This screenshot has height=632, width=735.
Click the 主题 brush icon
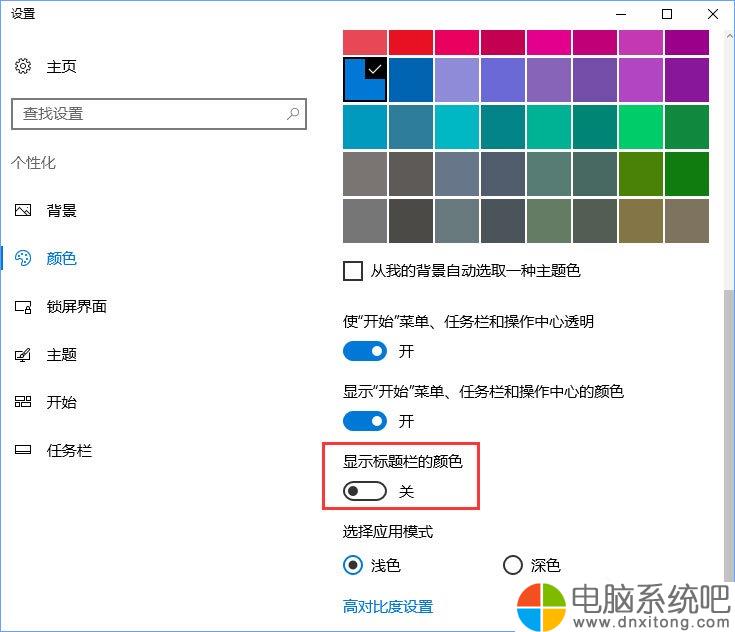[x=22, y=355]
